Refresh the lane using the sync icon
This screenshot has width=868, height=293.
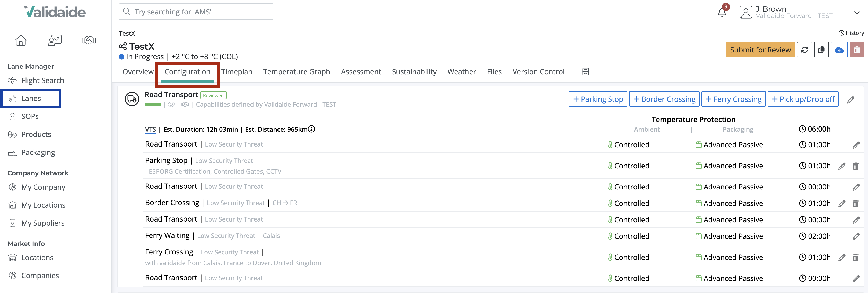[x=805, y=49]
